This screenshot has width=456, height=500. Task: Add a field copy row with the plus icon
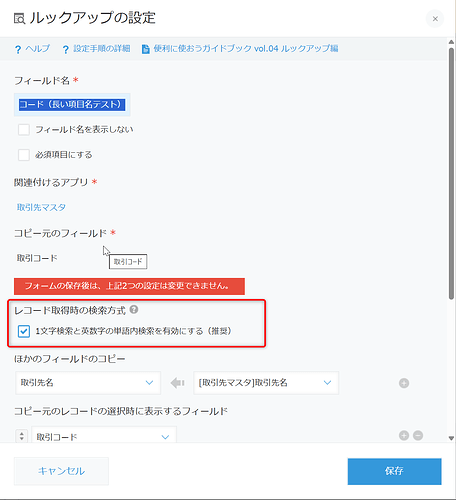[404, 383]
